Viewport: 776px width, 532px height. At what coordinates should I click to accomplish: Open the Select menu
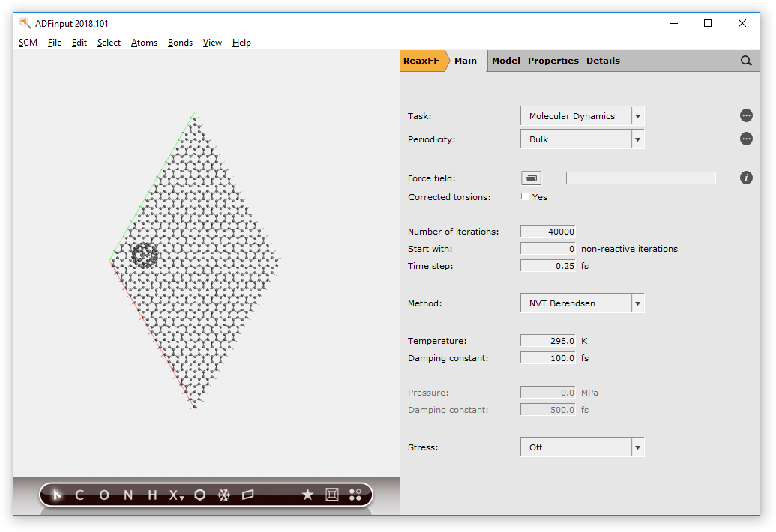109,43
